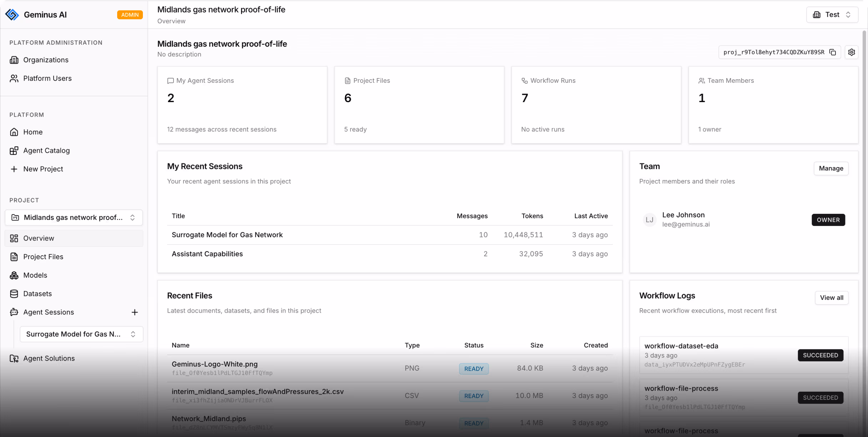Click the proj_r9Tol8ehyt734CQDZKuY89SR project ID text
Image resolution: width=868 pixels, height=437 pixels.
774,52
